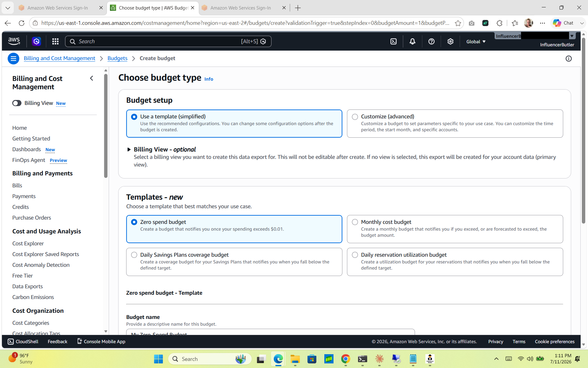
Task: Expand the Billing View optional section
Action: (129, 150)
